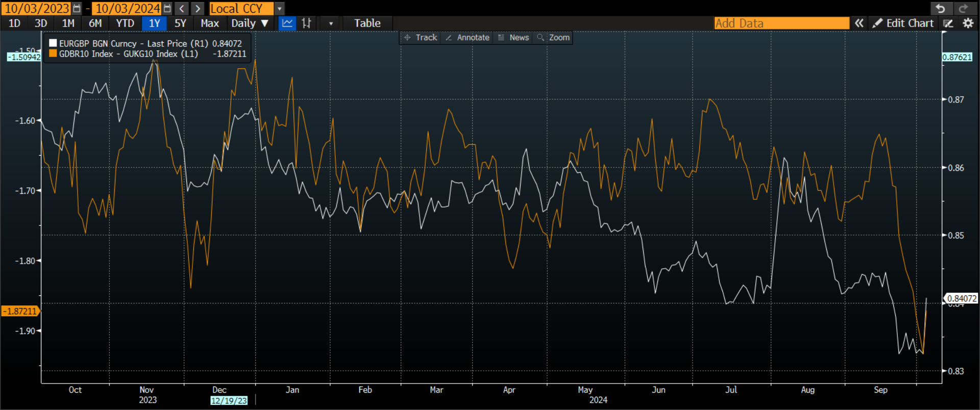Expand the Local CCY currency dropdown
Image resolution: width=980 pixels, height=410 pixels.
pos(279,9)
